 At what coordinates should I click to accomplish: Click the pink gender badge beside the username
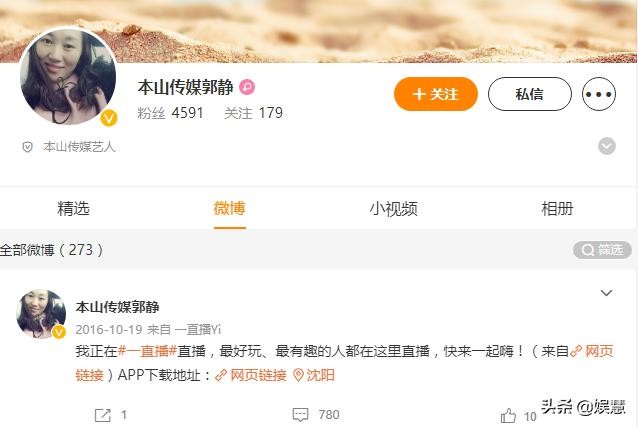click(247, 87)
